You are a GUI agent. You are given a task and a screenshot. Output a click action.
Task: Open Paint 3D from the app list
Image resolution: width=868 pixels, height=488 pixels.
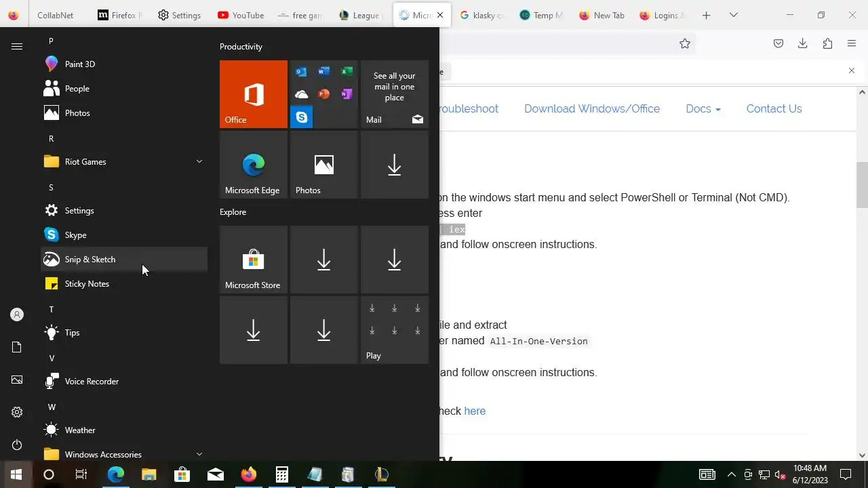124,64
